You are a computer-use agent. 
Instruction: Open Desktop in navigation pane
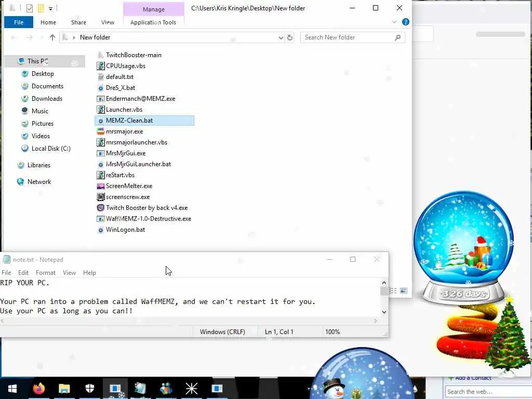pos(43,74)
